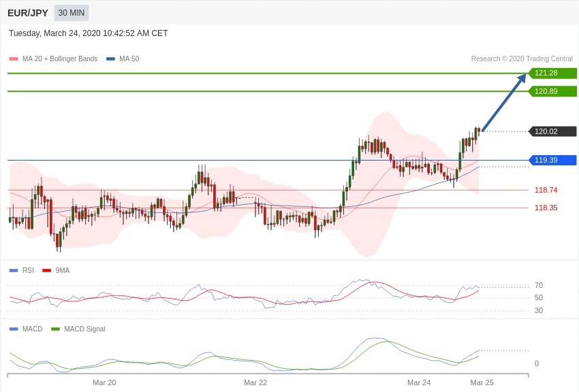Click the pink MA 20 Bollinger Bands swatch
The image size is (579, 392).
14,59
